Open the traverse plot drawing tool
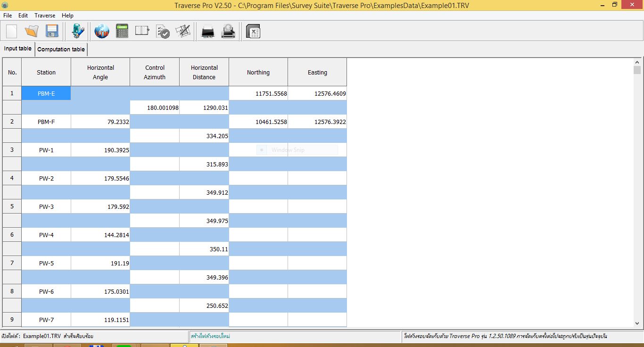 pyautogui.click(x=183, y=31)
